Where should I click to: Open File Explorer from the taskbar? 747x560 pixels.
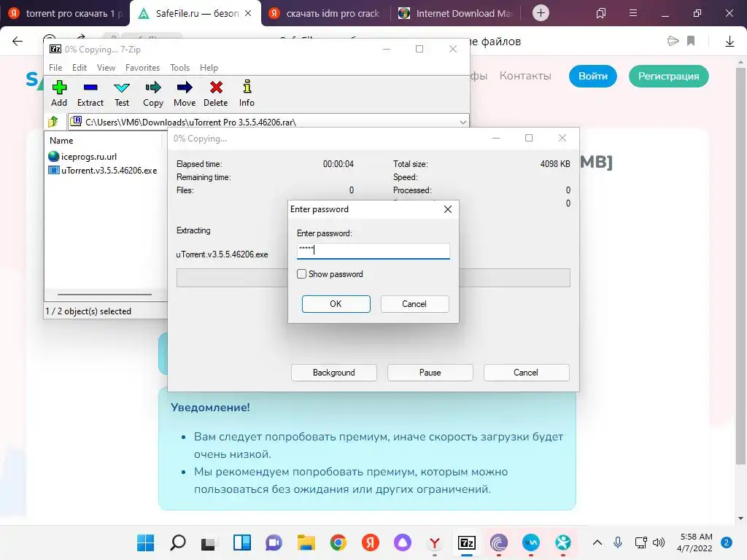[306, 542]
